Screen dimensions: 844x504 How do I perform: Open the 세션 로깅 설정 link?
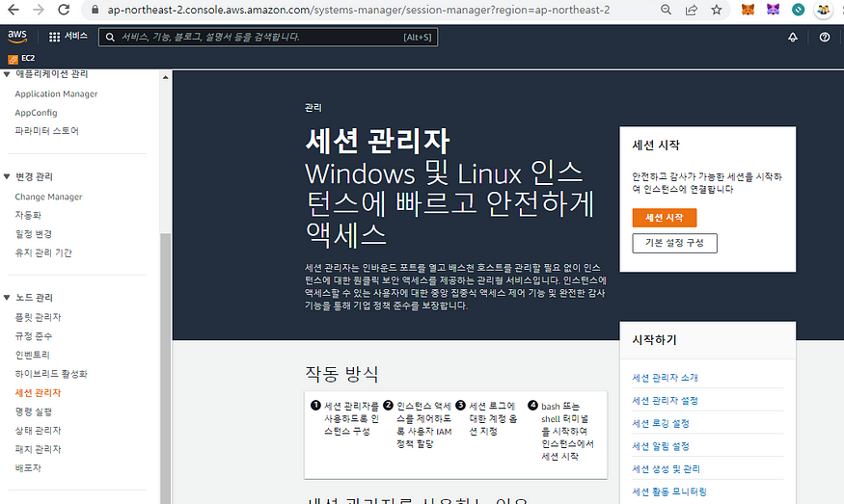[x=661, y=423]
